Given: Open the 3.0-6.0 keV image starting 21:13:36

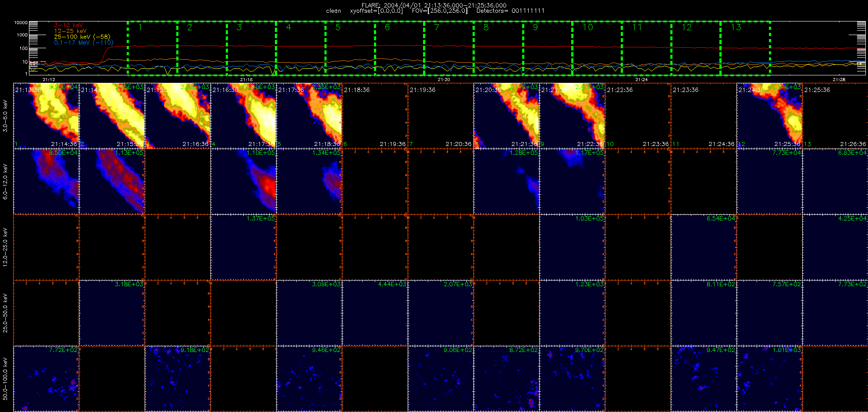Looking at the screenshot, I should point(46,116).
